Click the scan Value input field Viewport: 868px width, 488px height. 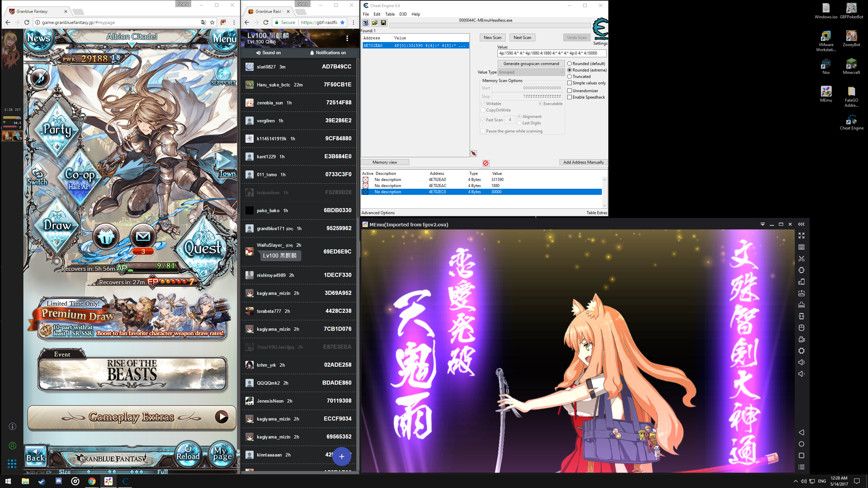(551, 53)
